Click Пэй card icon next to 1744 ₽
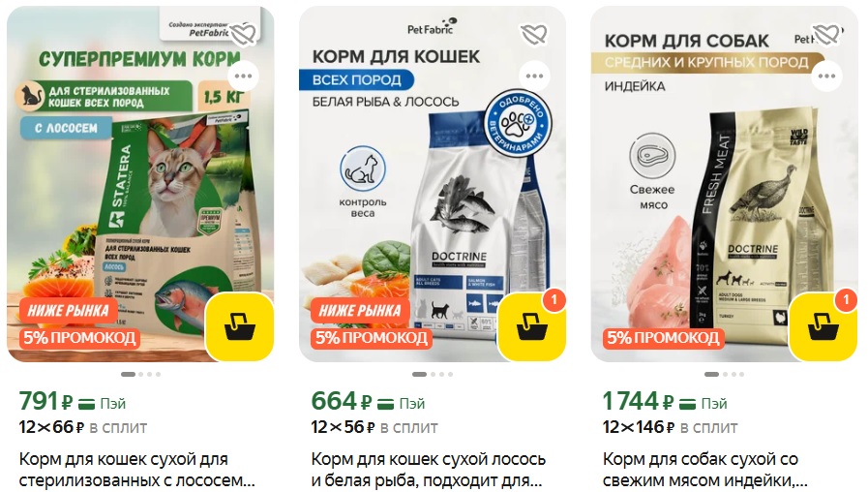This screenshot has height=492, width=868. pos(687,404)
